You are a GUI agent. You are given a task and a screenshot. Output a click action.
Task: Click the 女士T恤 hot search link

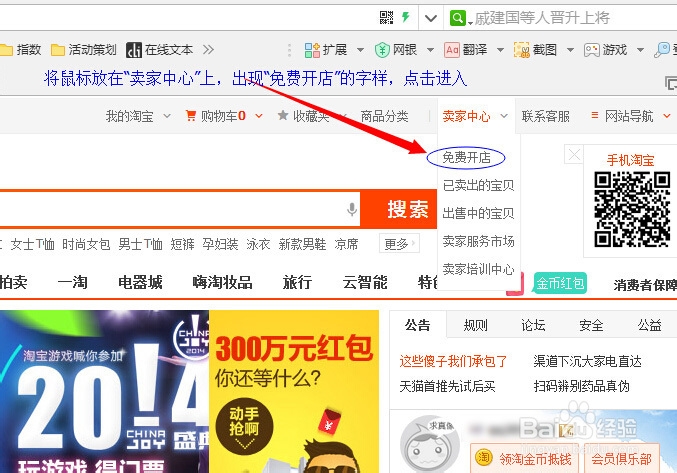32,244
